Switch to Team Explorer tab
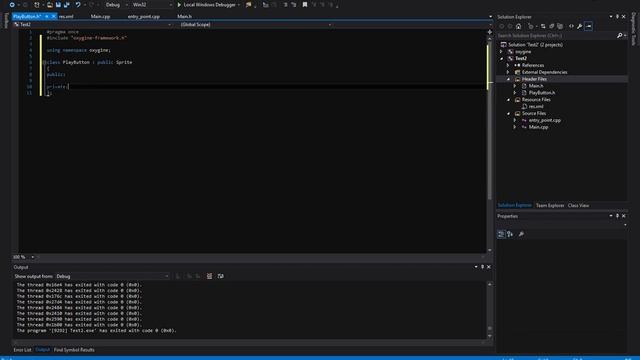 550,205
